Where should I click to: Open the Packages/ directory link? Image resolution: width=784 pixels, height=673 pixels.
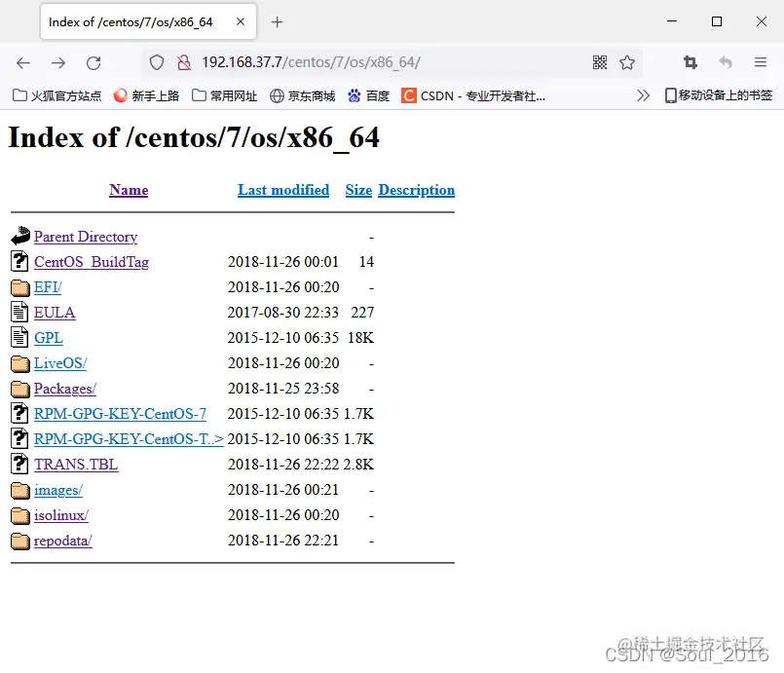[x=65, y=389]
